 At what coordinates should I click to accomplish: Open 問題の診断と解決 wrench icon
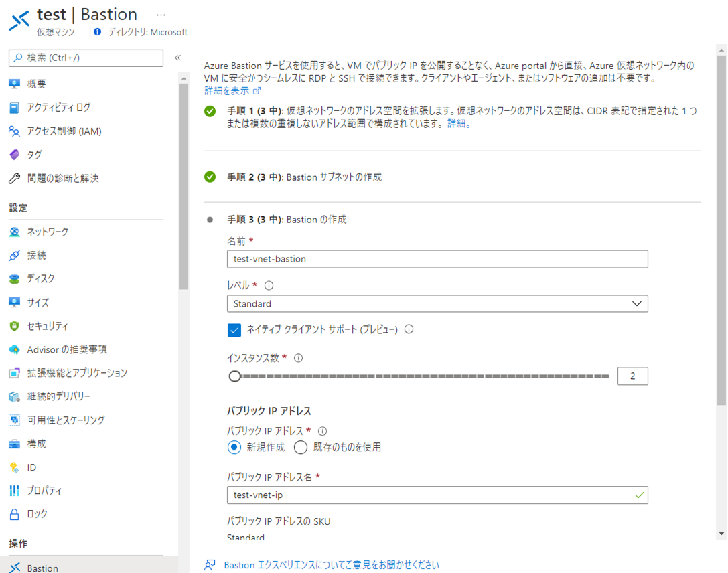pyautogui.click(x=14, y=179)
